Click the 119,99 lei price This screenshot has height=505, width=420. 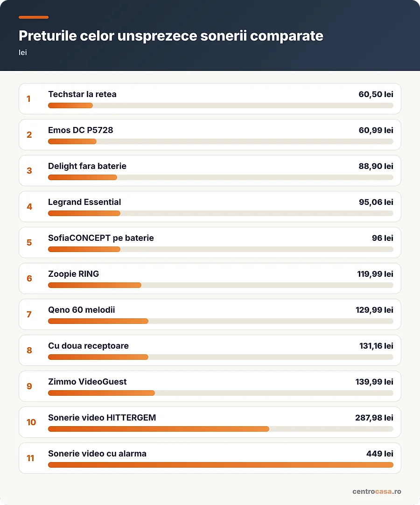click(x=375, y=274)
